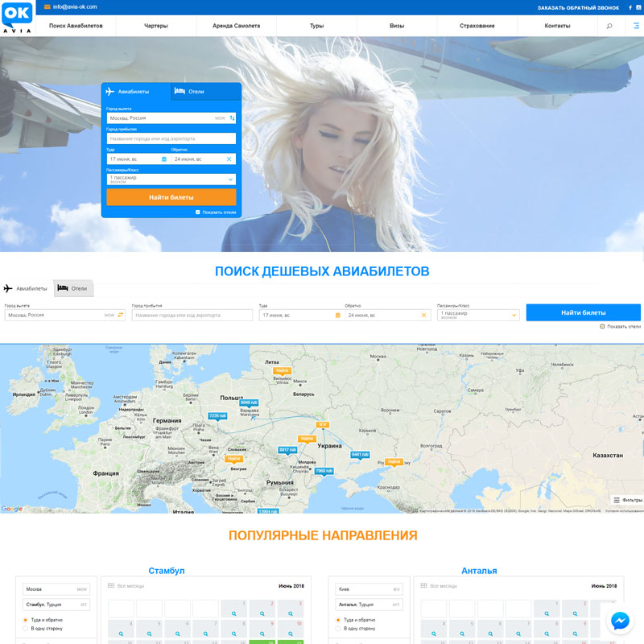Click blue Найти билеты button
Screen dimensions: 644x644
[x=583, y=312]
